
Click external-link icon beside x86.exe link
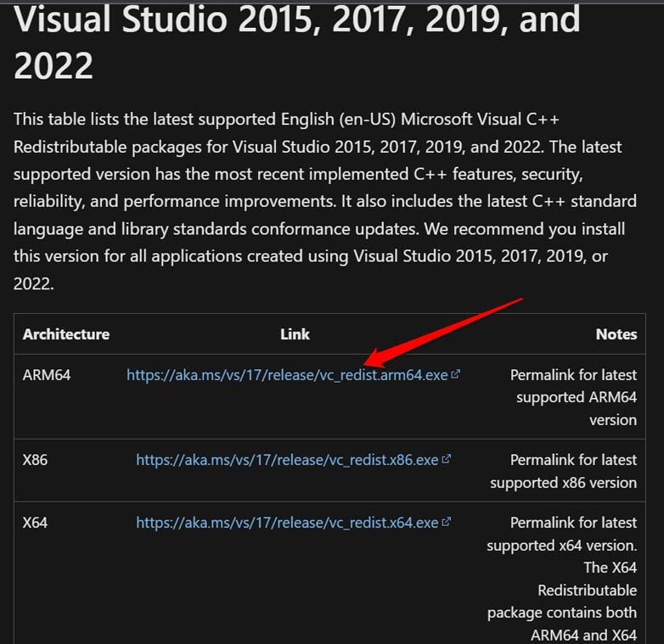point(446,460)
